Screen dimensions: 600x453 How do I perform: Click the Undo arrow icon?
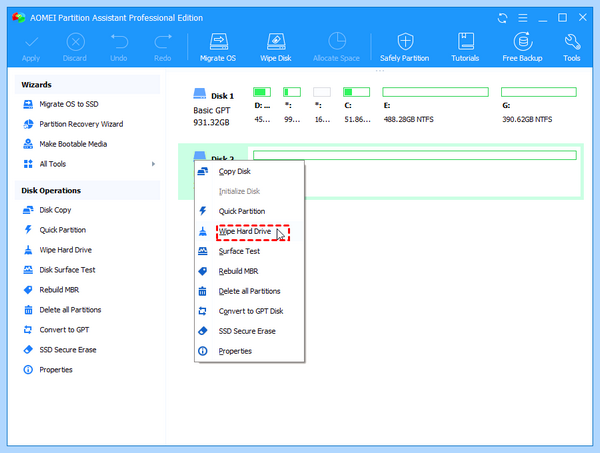click(x=119, y=41)
